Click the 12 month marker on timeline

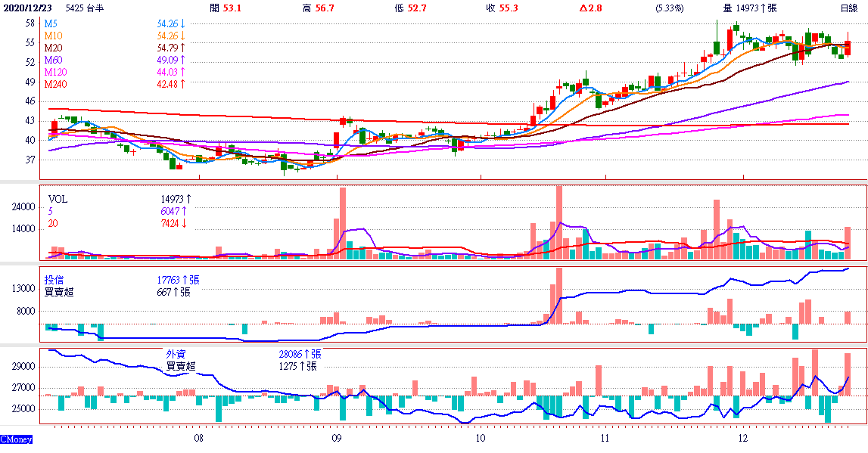tap(743, 438)
